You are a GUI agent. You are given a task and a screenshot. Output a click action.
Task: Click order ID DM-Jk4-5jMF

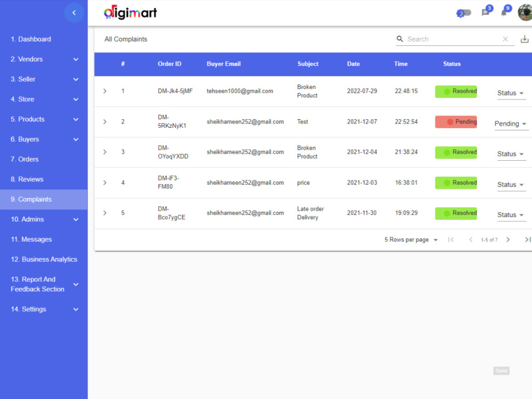(175, 91)
